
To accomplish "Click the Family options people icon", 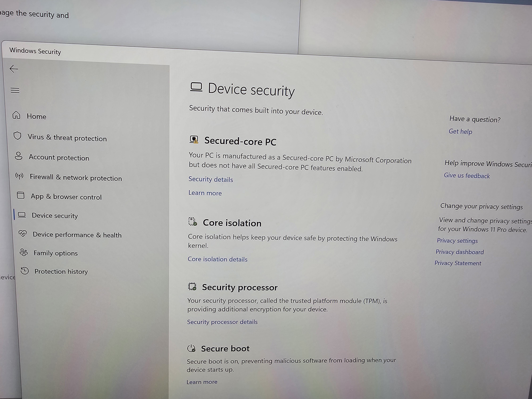I will click(x=24, y=252).
